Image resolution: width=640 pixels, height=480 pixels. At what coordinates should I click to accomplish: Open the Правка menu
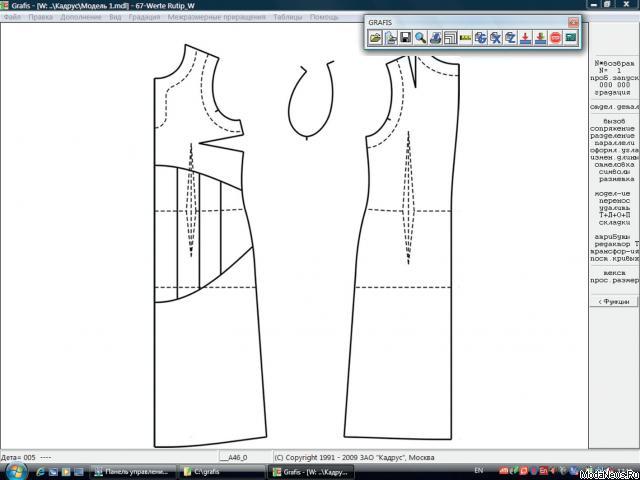[40, 17]
